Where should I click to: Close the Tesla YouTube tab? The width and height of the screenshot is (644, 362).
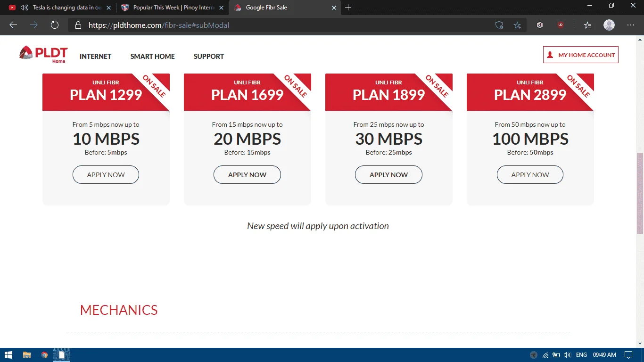click(109, 8)
